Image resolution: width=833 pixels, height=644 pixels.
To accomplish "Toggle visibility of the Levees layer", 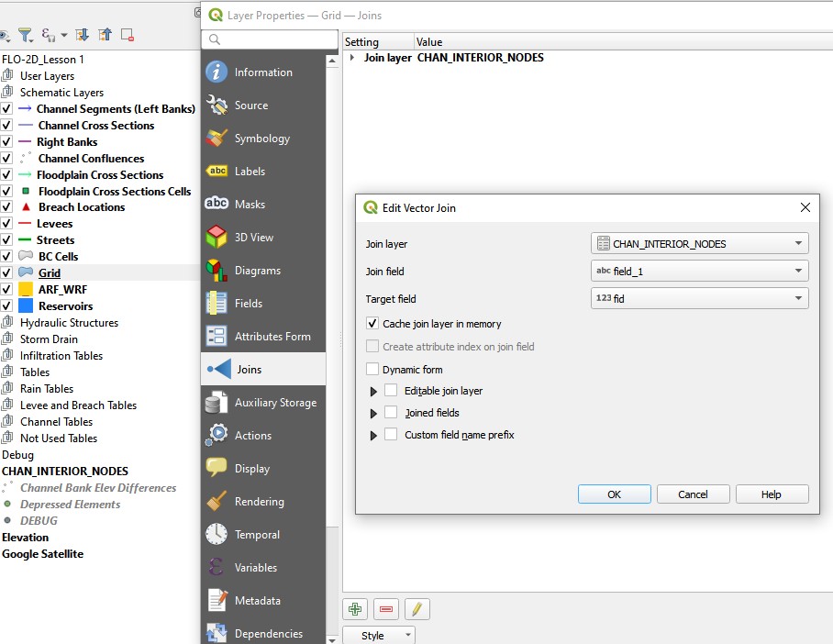I will click(6, 224).
